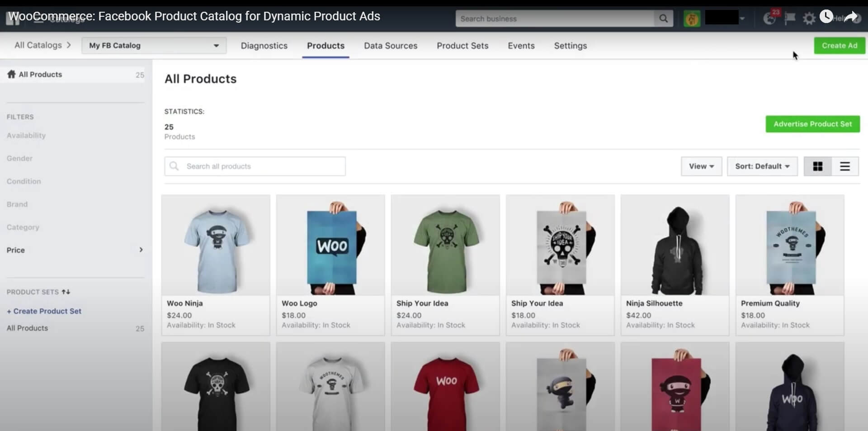Viewport: 868px width, 431px height.
Task: Expand the Price filter
Action: [x=75, y=250]
